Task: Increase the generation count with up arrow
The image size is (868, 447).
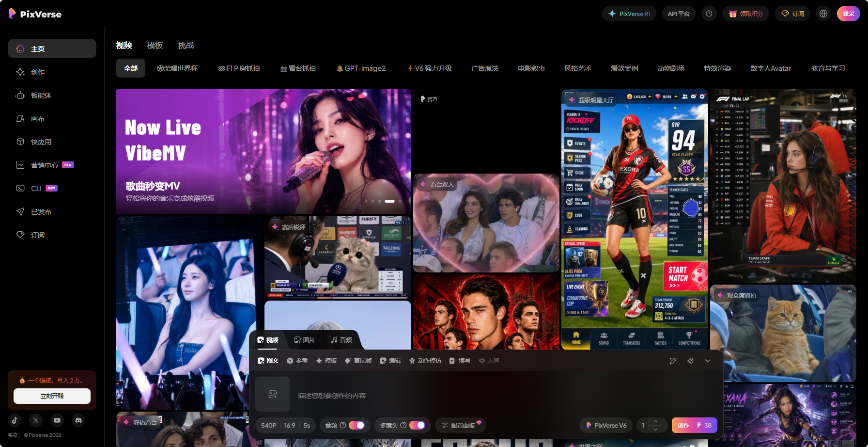Action: point(655,421)
